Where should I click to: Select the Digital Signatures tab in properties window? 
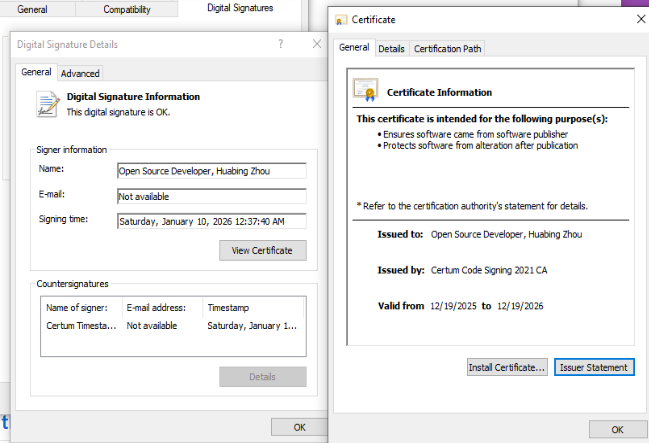[240, 8]
